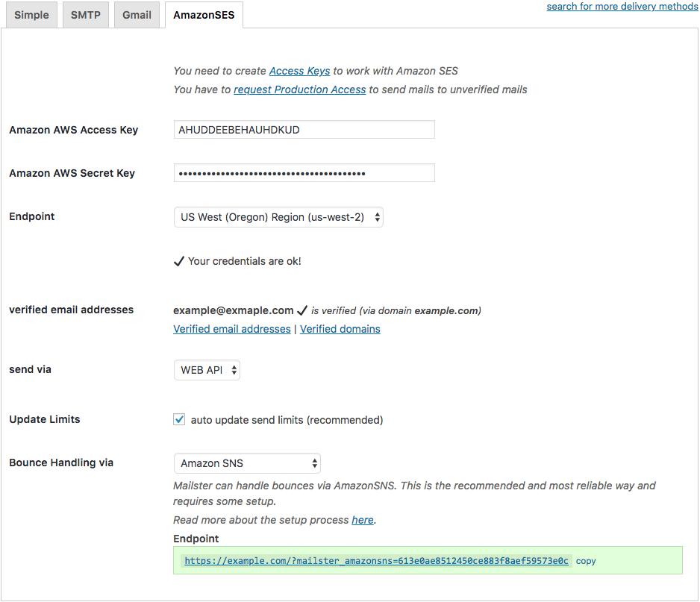Open the SMTP tab
This screenshot has height=602, width=700.
click(85, 15)
